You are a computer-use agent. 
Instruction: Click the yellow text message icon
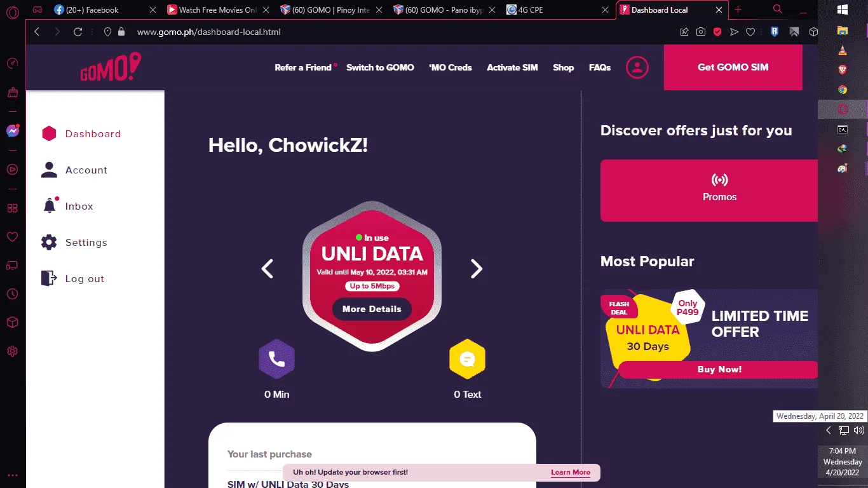(467, 359)
